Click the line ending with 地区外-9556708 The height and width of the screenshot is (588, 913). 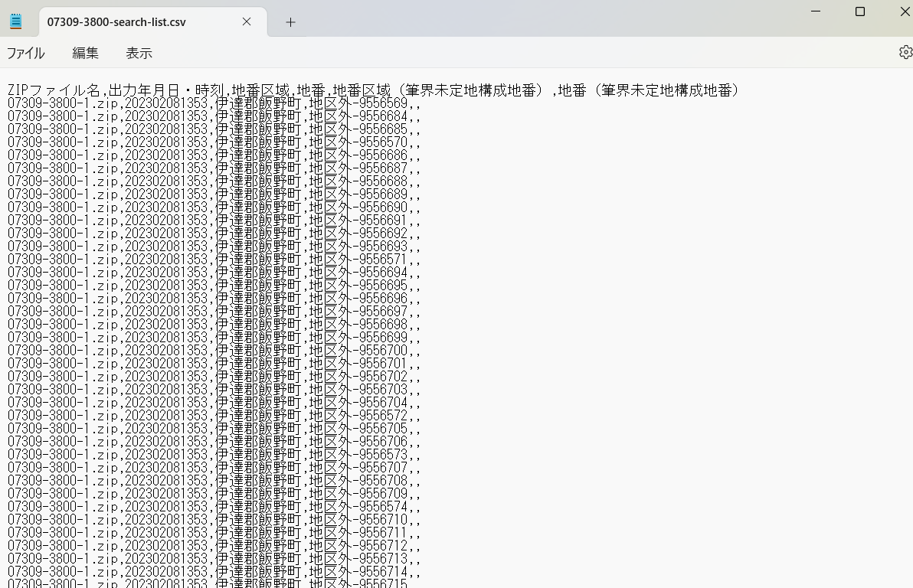tap(214, 480)
